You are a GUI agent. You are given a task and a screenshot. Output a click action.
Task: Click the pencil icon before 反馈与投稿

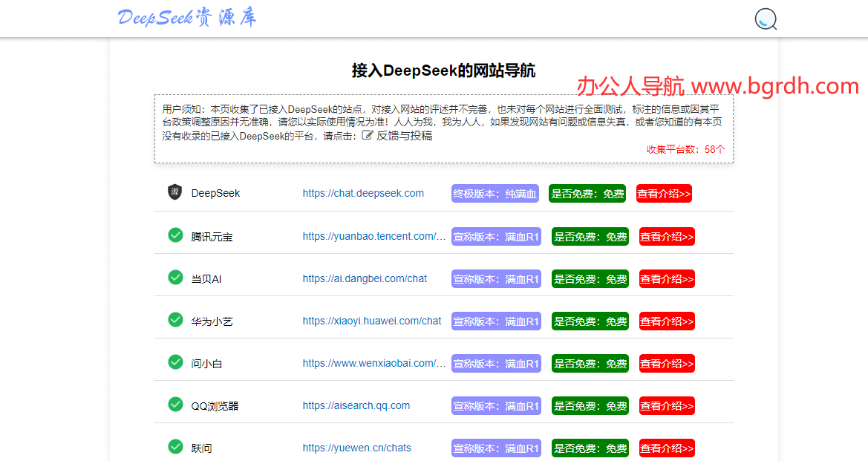[x=366, y=135]
